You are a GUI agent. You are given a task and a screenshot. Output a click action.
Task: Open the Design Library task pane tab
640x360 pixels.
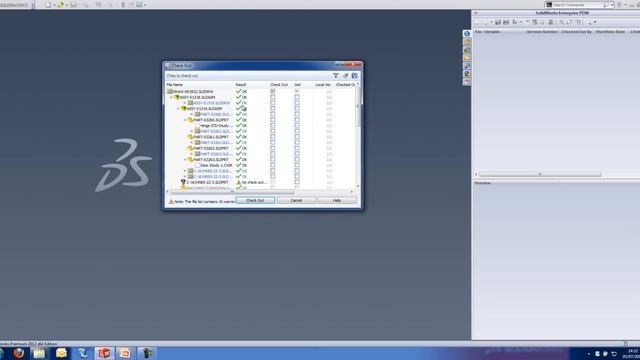(467, 50)
